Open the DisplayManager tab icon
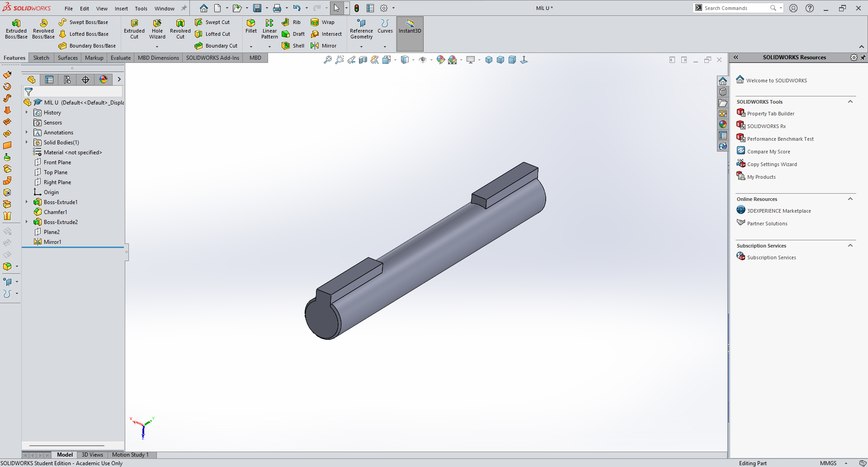The height and width of the screenshot is (467, 868). 104,80
